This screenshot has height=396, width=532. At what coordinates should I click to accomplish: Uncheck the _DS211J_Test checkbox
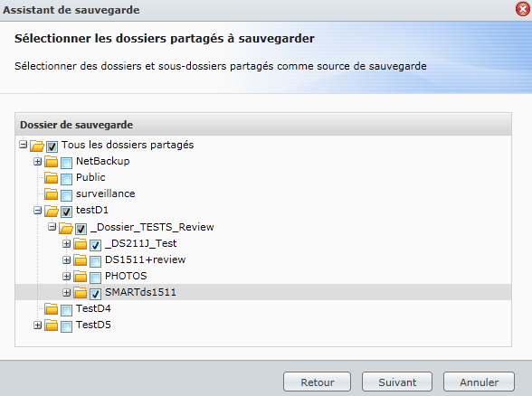tap(95, 245)
